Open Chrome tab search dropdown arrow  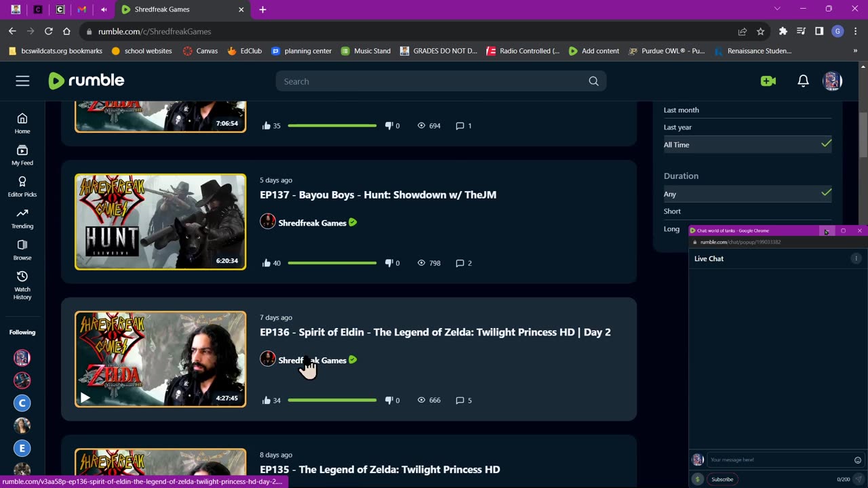pos(777,9)
